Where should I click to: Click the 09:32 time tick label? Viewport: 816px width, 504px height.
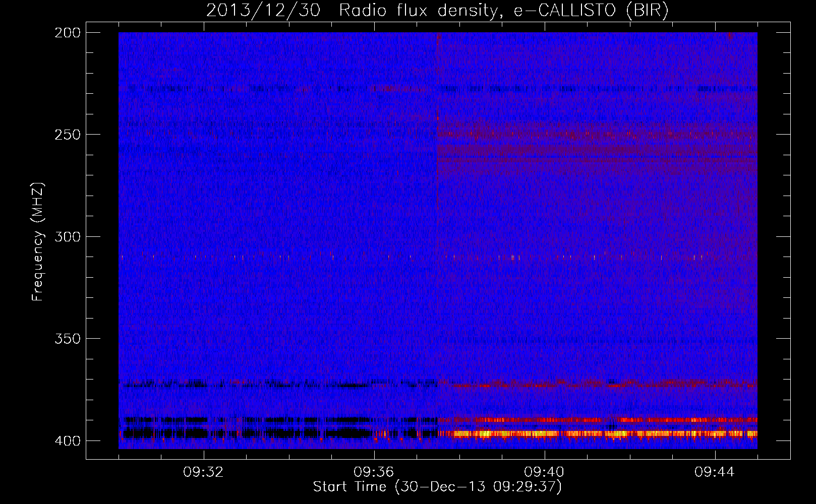pos(203,472)
